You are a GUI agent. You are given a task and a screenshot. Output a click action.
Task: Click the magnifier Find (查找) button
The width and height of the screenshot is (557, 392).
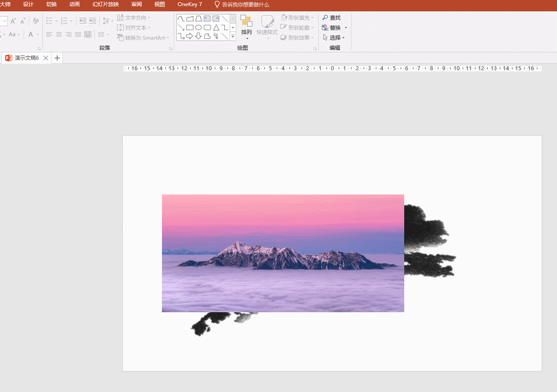[x=331, y=18]
